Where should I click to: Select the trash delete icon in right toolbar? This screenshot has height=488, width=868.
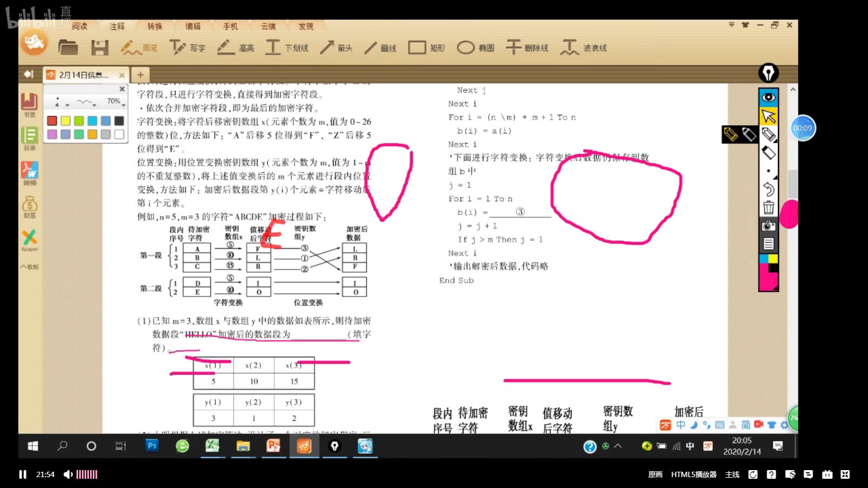click(769, 208)
